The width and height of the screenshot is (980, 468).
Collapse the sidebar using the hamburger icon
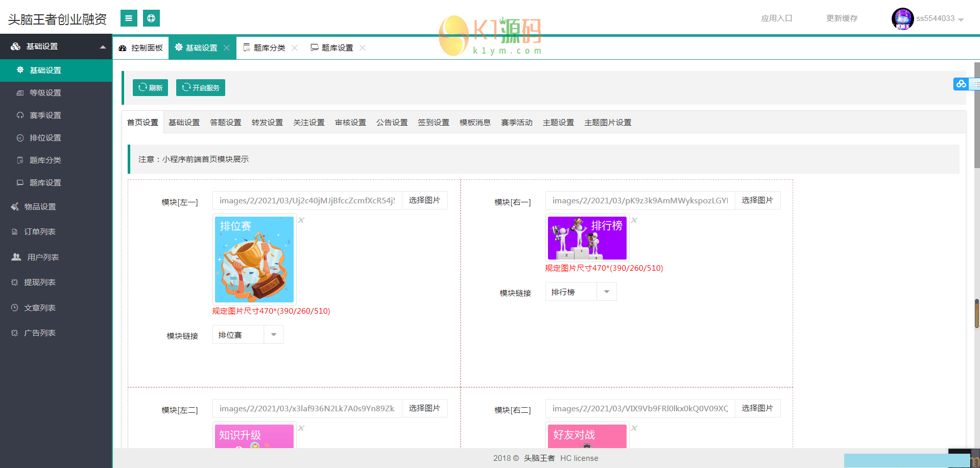(x=128, y=18)
